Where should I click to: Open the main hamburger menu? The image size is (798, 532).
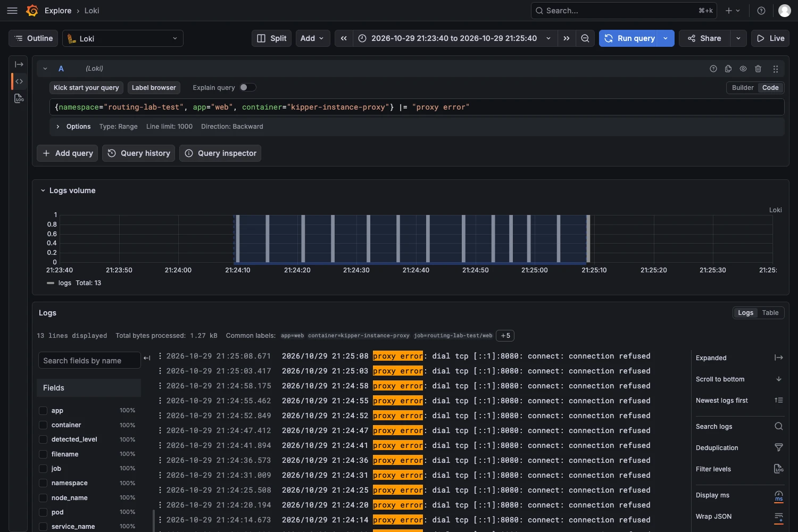[x=12, y=11]
